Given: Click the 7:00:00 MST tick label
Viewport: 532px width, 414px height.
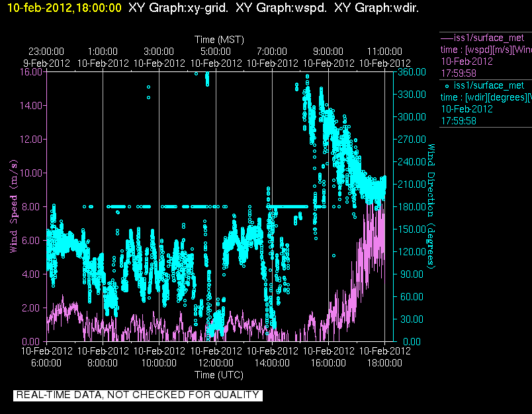Looking at the screenshot, I should pos(272,52).
